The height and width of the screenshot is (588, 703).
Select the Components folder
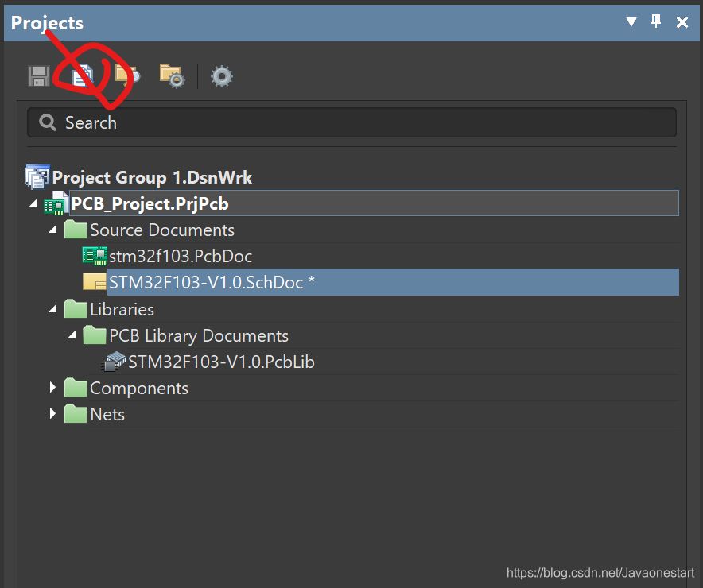[x=139, y=389]
